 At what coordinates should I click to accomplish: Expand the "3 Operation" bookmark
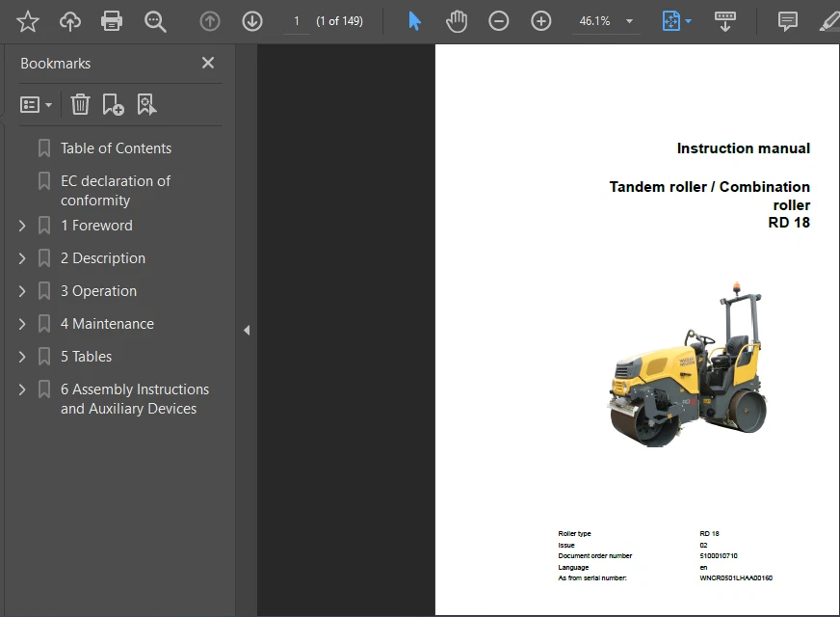pyautogui.click(x=21, y=290)
